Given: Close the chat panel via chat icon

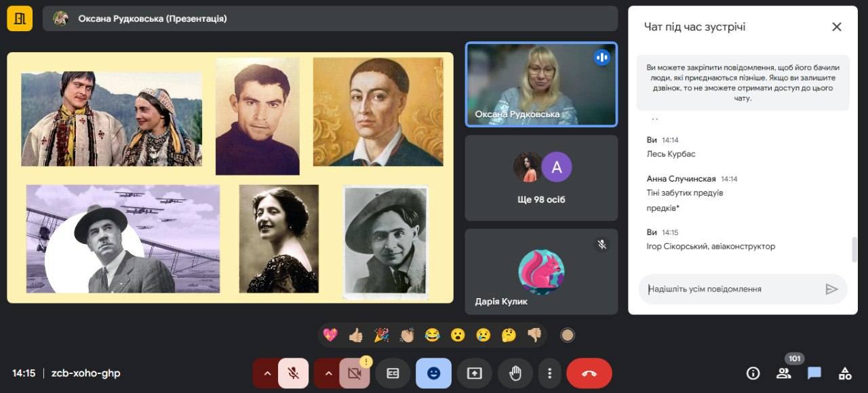Looking at the screenshot, I should tap(814, 373).
